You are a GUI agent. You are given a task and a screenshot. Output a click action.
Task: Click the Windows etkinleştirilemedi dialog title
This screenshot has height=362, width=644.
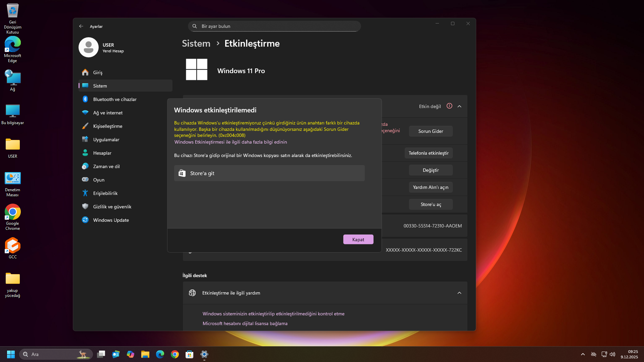point(215,110)
